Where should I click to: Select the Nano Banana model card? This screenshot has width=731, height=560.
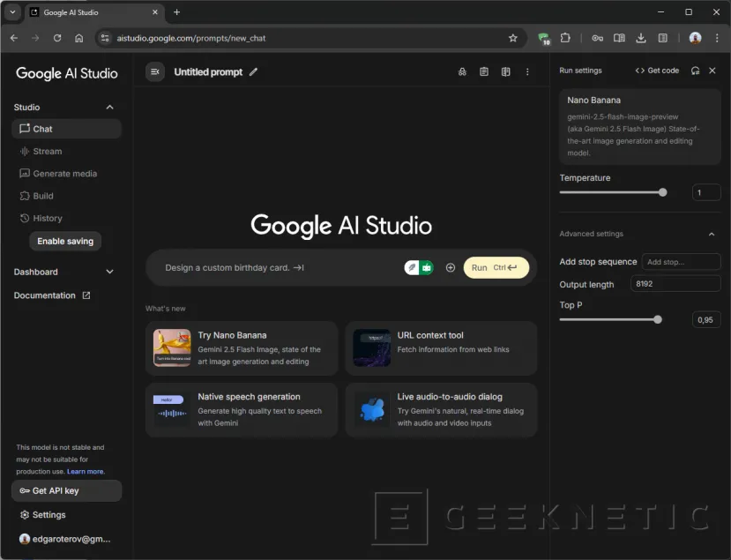point(639,127)
